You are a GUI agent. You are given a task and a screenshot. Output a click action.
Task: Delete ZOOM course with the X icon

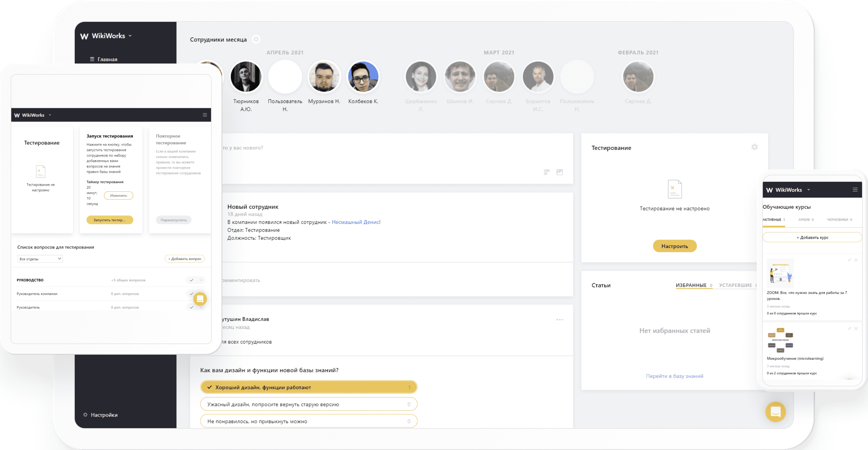pos(856,260)
